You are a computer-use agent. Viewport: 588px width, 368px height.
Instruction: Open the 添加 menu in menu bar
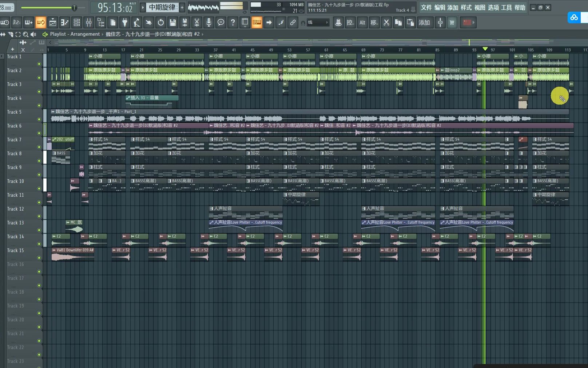[x=453, y=7]
